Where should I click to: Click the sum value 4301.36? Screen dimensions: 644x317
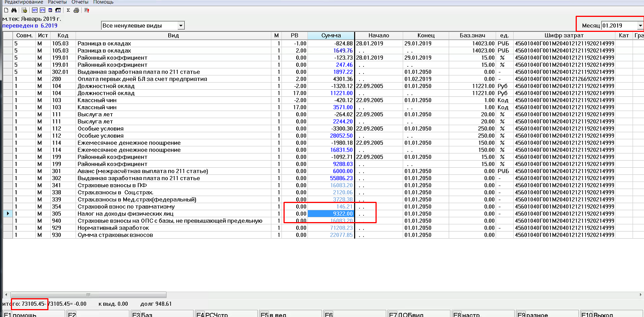pyautogui.click(x=343, y=79)
